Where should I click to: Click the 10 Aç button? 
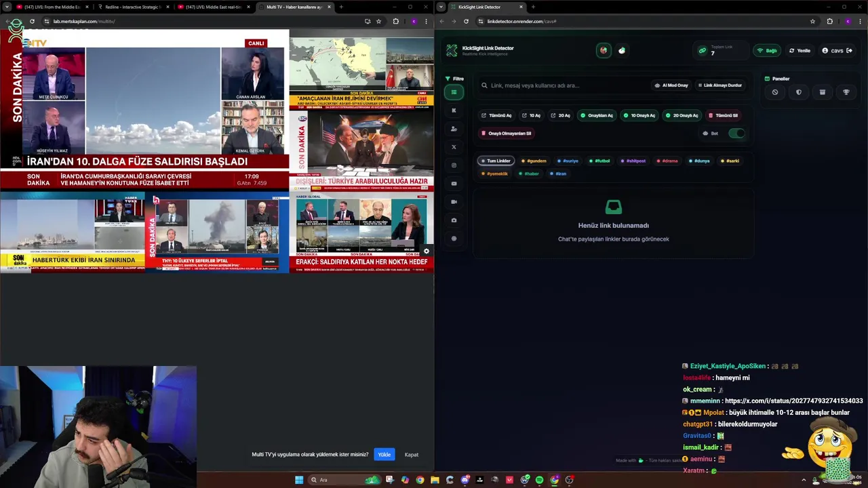pos(531,115)
